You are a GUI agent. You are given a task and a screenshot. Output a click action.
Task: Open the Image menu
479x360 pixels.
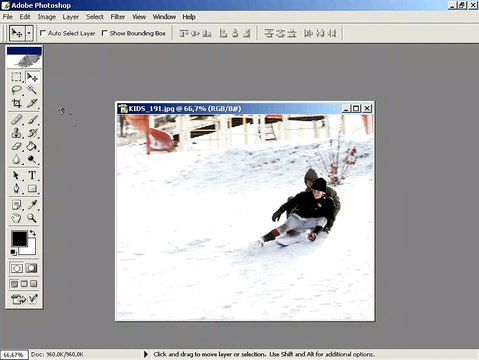tap(46, 17)
